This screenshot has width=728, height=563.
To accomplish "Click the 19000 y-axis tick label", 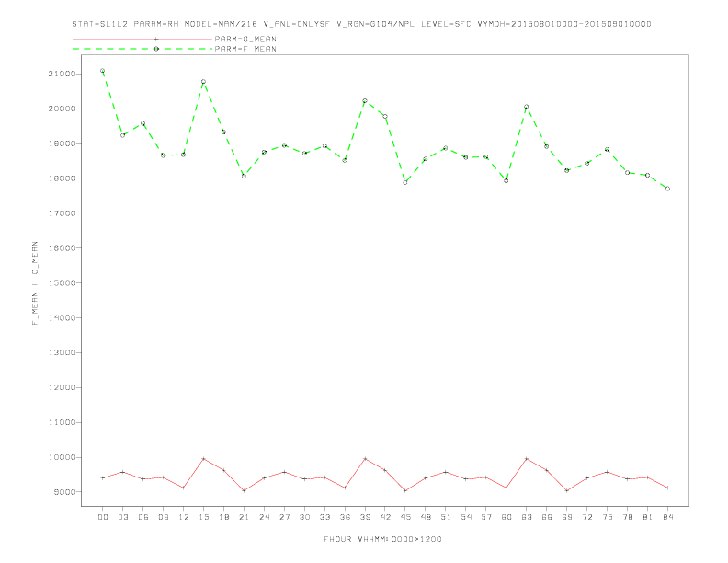I will [x=62, y=144].
